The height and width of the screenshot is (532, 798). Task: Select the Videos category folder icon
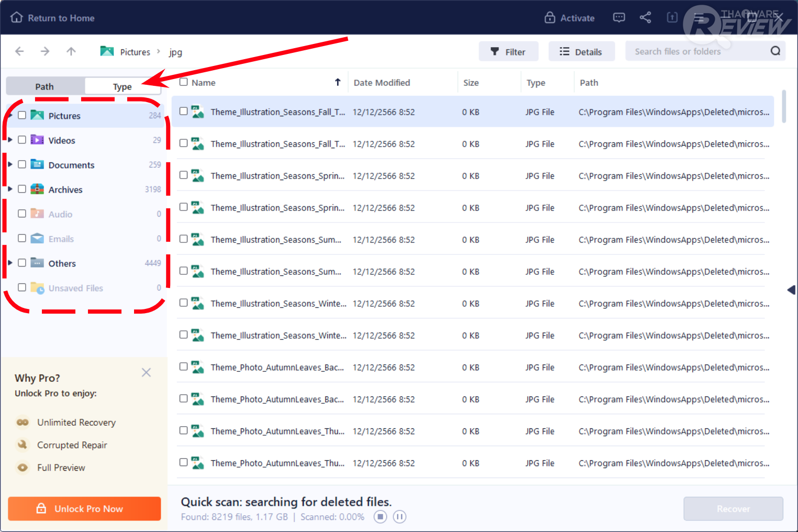click(37, 140)
